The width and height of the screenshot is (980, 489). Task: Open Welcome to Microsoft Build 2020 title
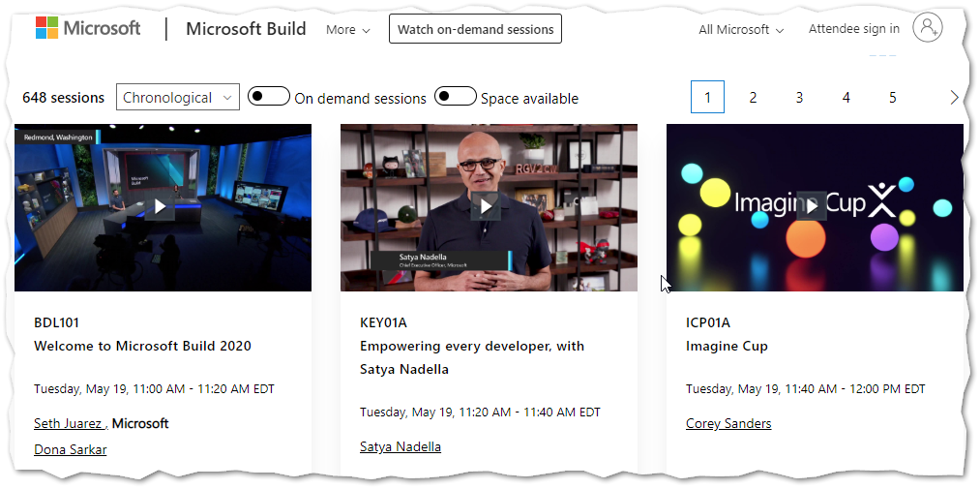(142, 346)
